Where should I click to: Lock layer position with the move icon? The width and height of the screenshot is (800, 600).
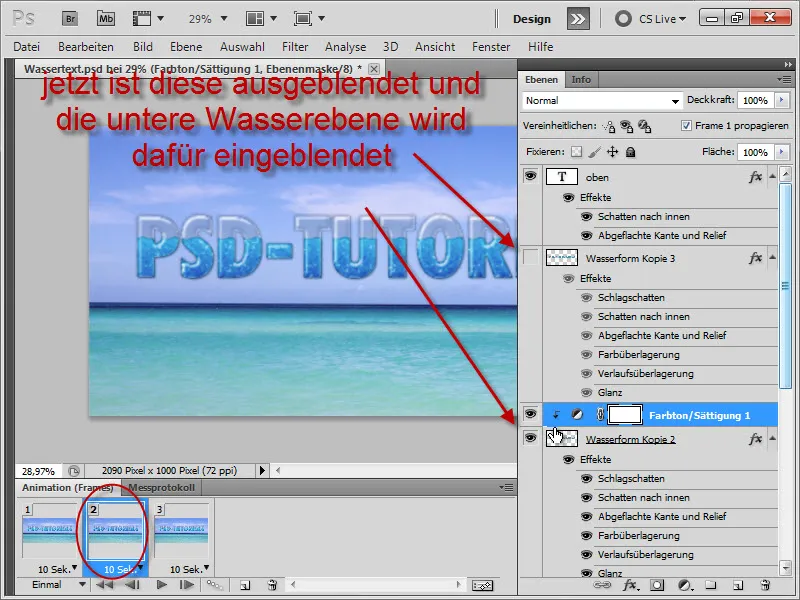[612, 152]
